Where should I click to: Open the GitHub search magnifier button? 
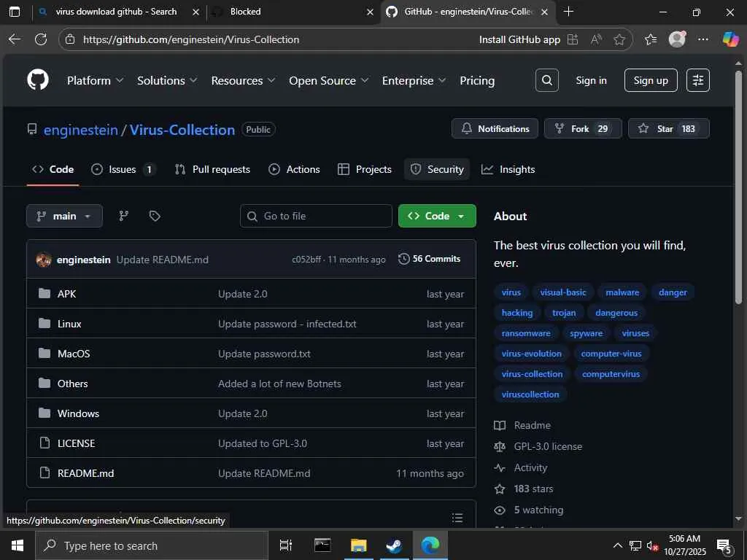click(547, 80)
